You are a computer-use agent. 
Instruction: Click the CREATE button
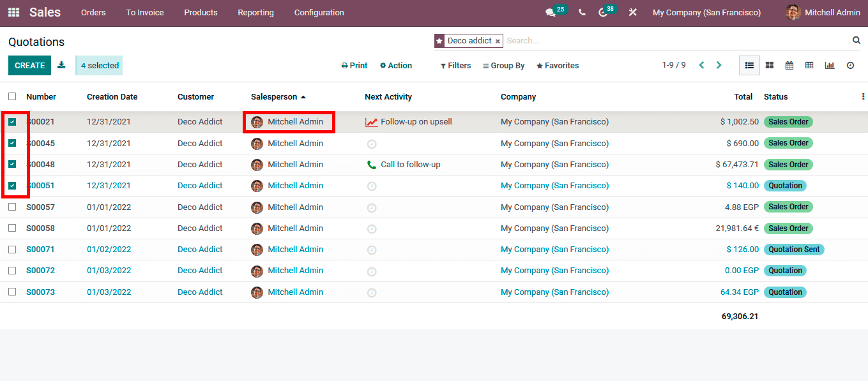[x=29, y=65]
